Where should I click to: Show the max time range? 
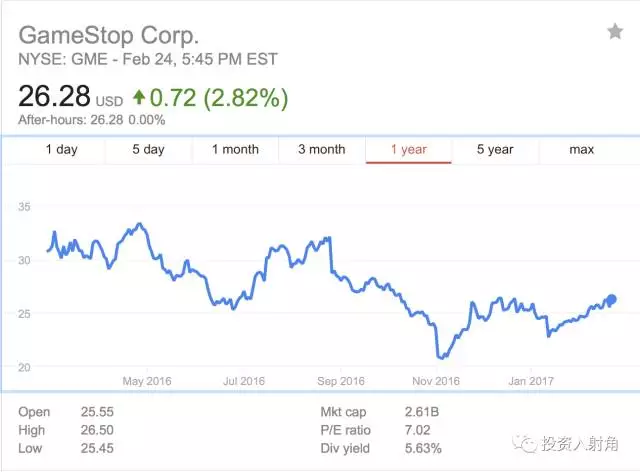click(x=582, y=150)
